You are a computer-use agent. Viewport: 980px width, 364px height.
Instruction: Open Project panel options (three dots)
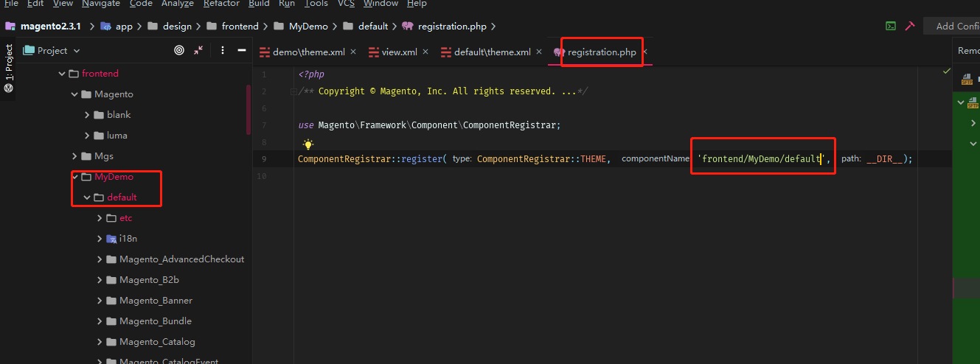(223, 51)
